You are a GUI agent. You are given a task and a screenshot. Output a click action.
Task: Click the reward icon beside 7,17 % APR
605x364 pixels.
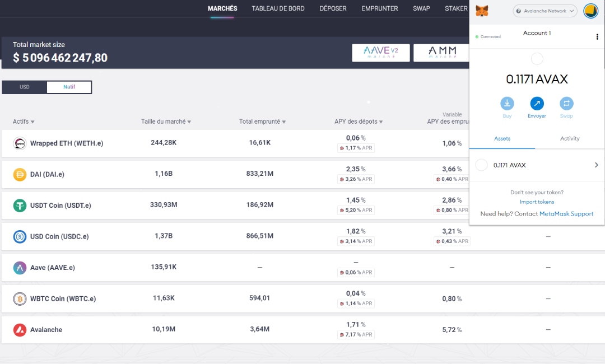pyautogui.click(x=342, y=335)
